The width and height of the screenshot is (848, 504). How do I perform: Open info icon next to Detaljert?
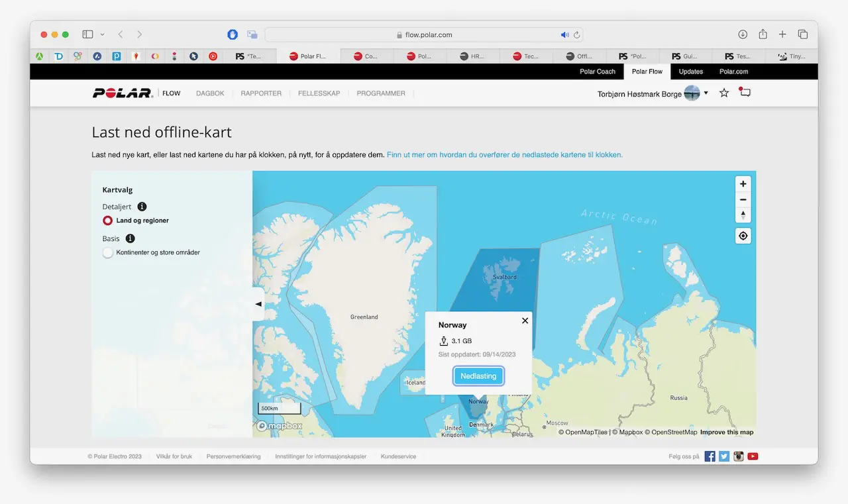click(142, 207)
